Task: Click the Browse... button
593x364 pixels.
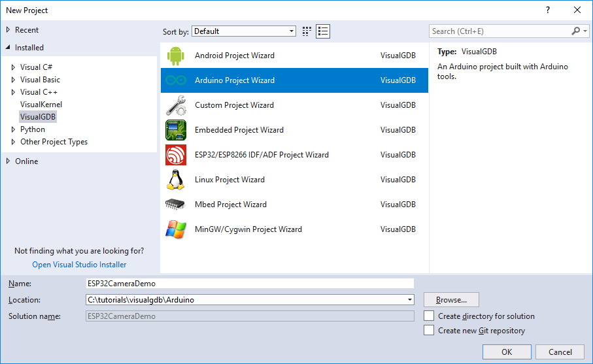Action: 451,300
